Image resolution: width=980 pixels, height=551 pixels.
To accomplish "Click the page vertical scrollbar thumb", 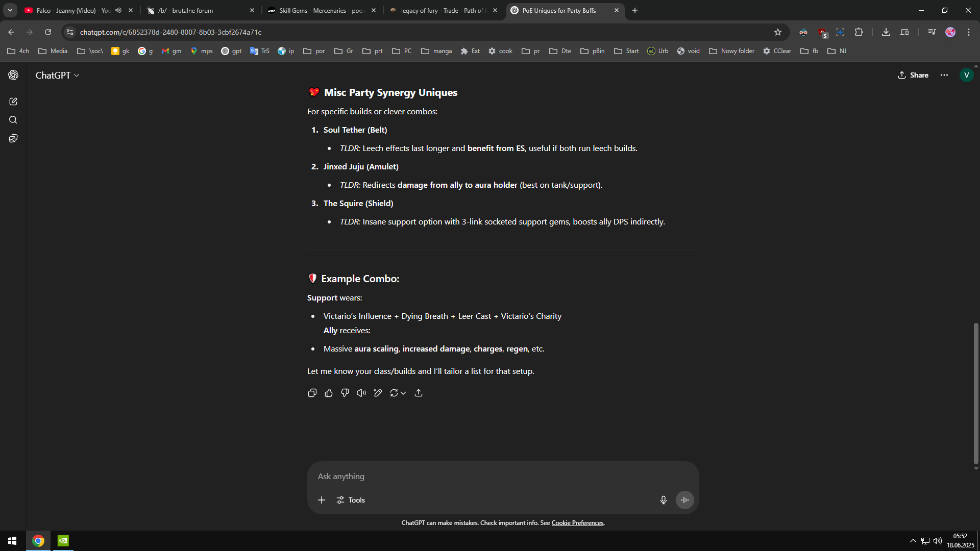I will tap(976, 393).
